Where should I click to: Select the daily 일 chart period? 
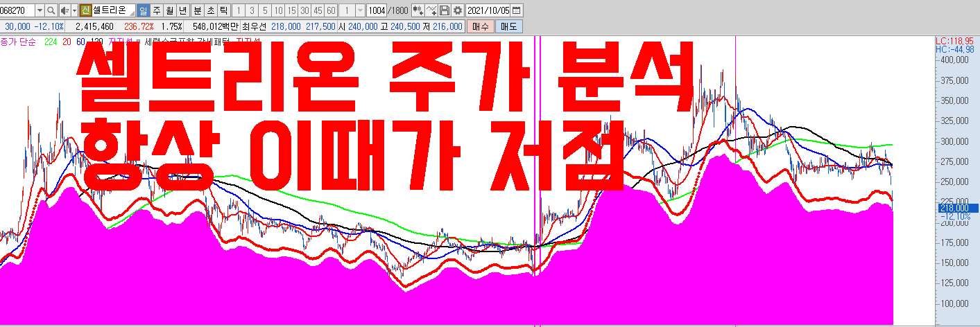point(143,10)
